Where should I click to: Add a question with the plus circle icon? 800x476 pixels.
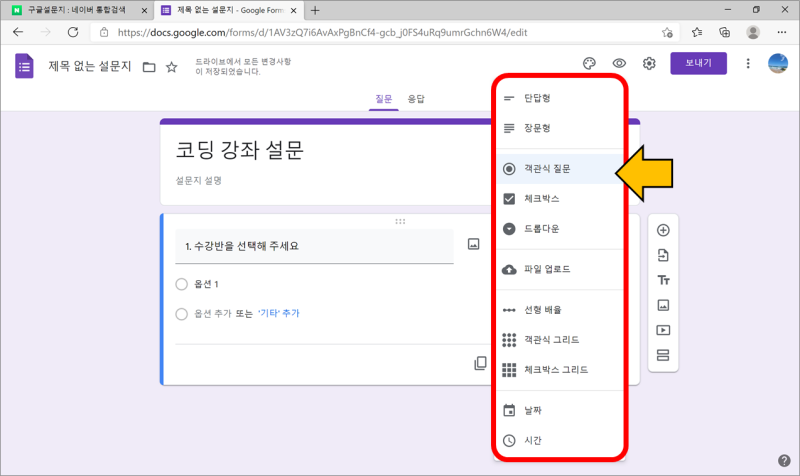click(663, 230)
